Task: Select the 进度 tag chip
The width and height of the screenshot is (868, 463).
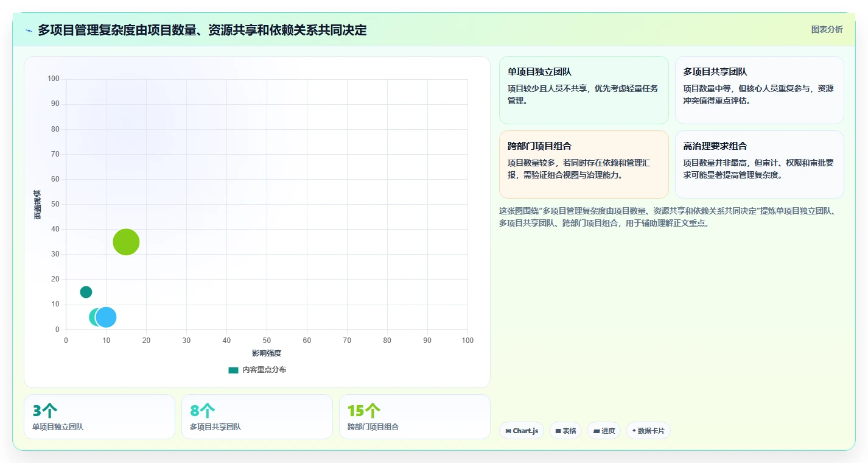Action: click(x=604, y=431)
